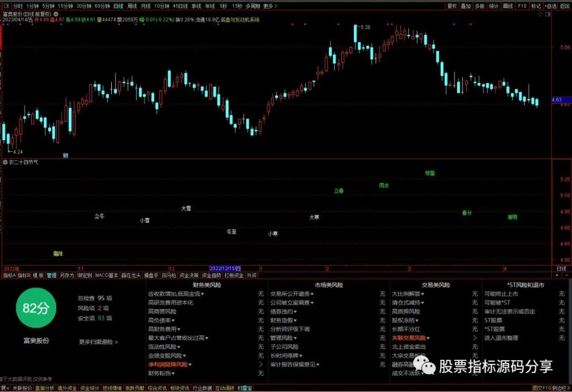
Task: Select 指标B tab
Action: tap(24, 276)
